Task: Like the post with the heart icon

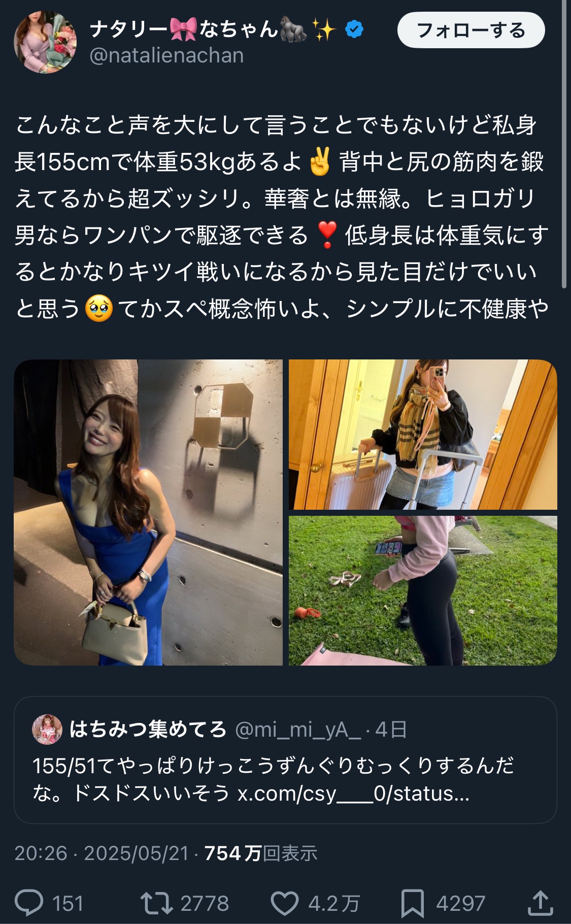Action: (x=284, y=904)
